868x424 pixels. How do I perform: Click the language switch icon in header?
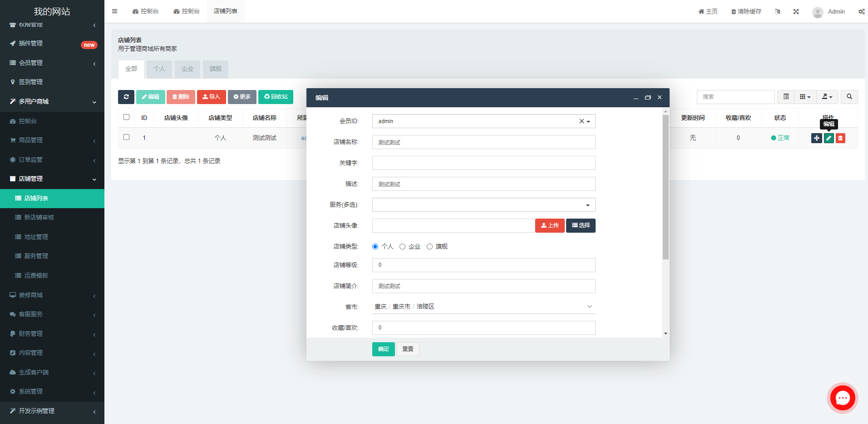click(777, 11)
